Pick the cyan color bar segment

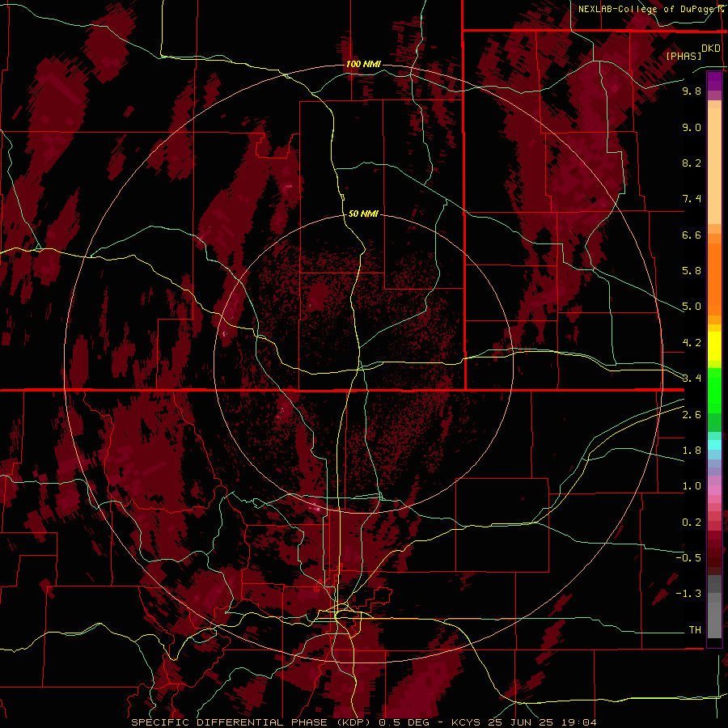coord(714,445)
